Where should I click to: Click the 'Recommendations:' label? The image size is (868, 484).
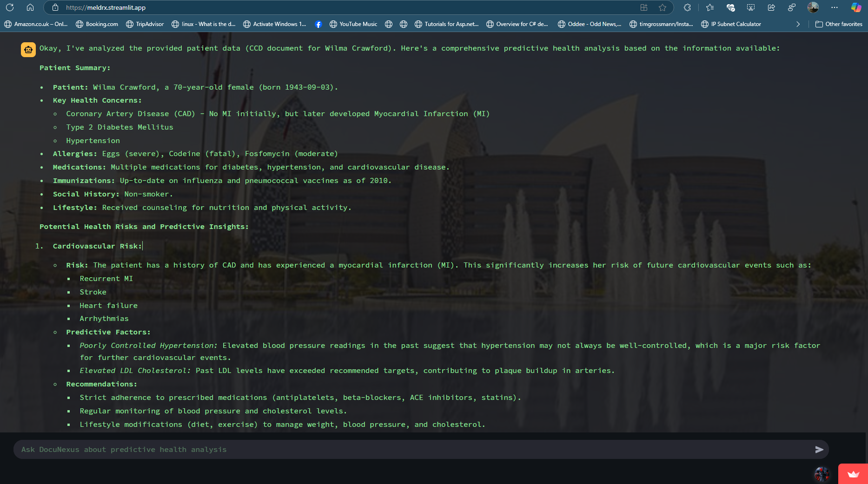click(102, 384)
